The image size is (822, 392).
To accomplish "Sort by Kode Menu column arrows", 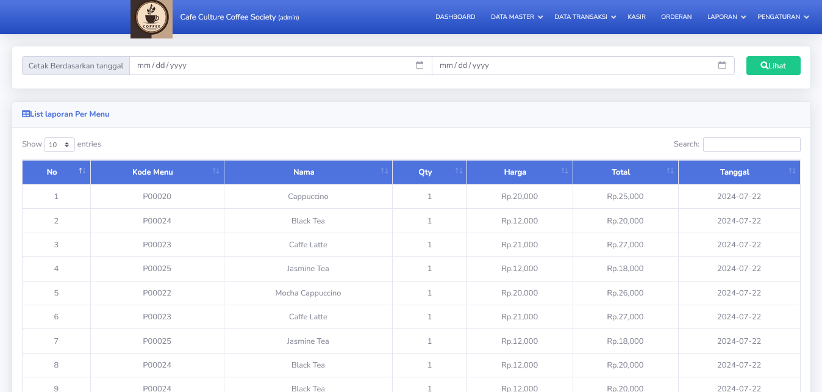I will [216, 171].
